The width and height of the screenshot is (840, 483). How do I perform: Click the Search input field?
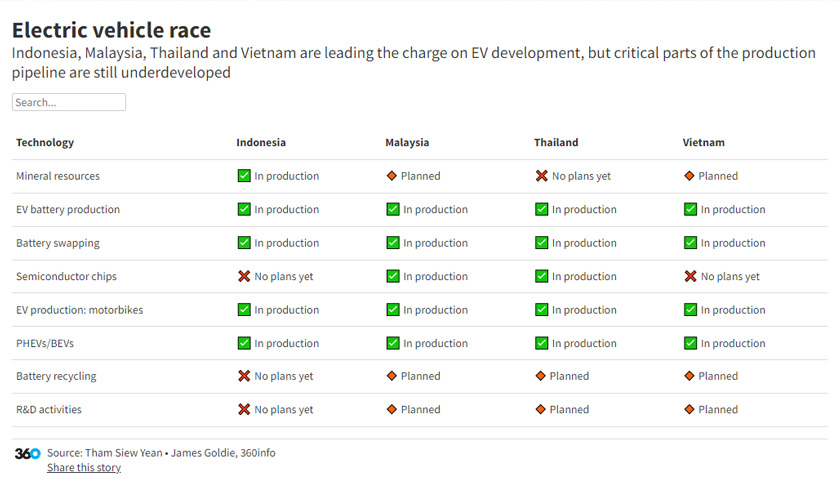[x=69, y=102]
